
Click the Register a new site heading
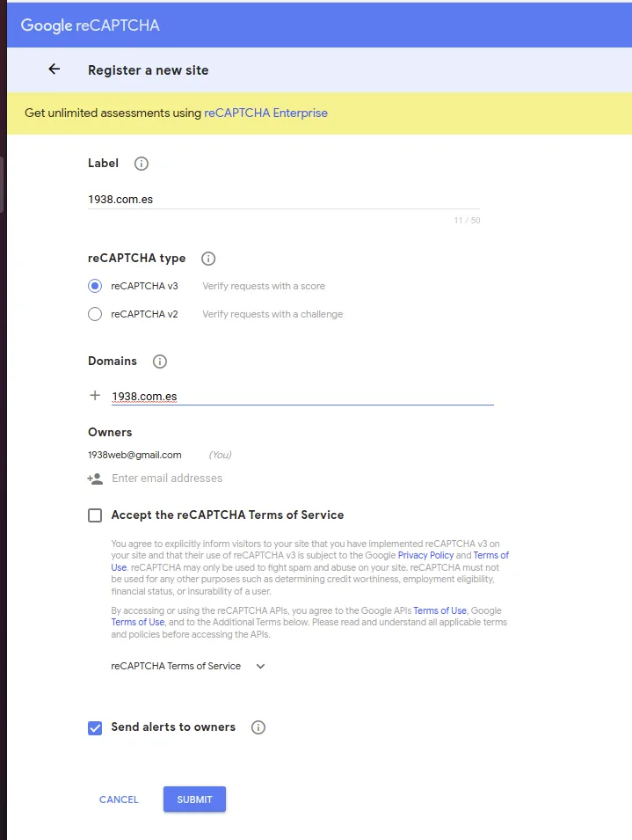(149, 70)
